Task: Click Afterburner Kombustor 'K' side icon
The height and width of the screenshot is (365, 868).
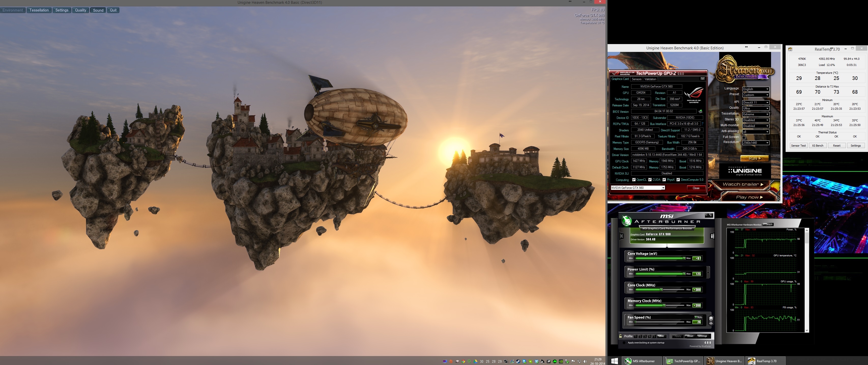Action: (x=622, y=236)
